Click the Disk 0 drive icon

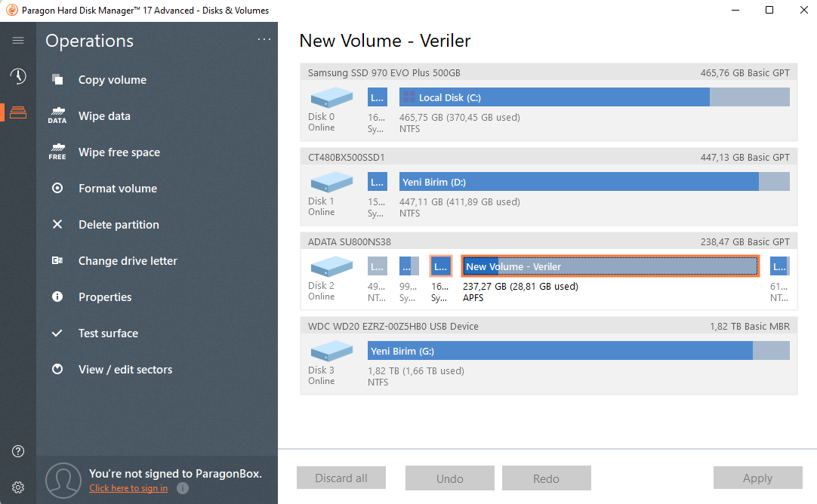click(x=331, y=97)
